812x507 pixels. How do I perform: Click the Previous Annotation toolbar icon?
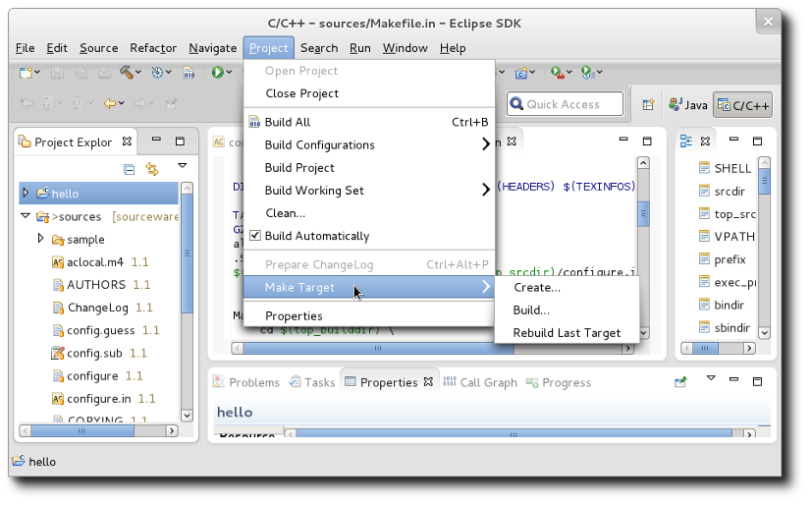click(x=48, y=104)
